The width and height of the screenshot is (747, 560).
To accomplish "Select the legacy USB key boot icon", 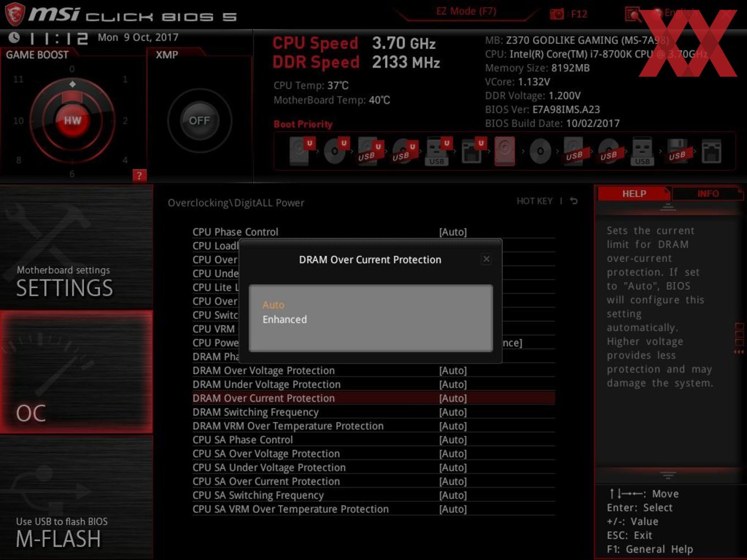I will pyautogui.click(x=642, y=152).
